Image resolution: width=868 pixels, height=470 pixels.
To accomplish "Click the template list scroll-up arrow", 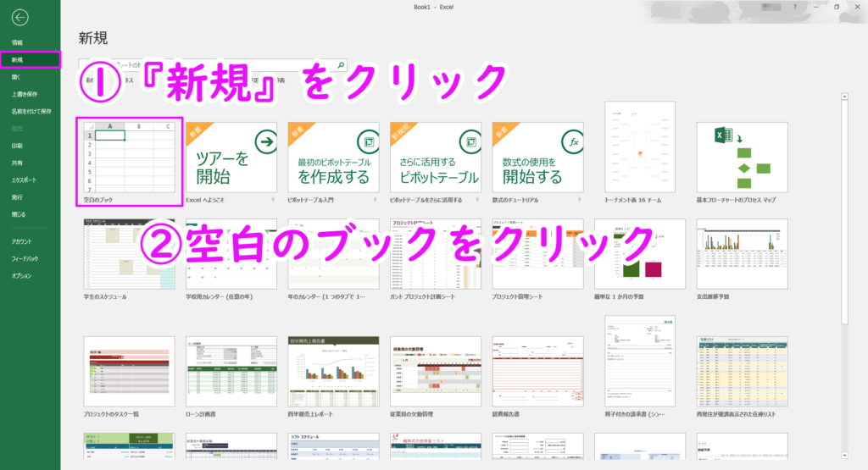I will click(x=845, y=97).
